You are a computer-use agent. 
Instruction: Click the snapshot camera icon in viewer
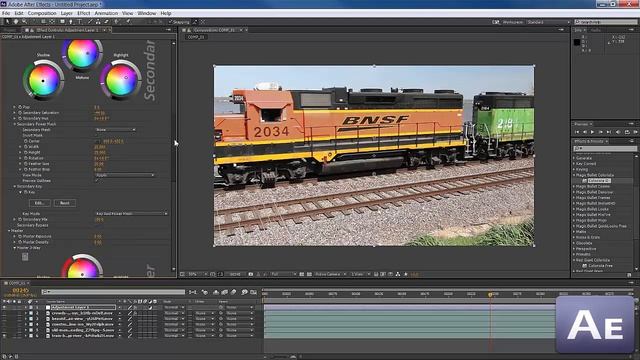coord(251,274)
